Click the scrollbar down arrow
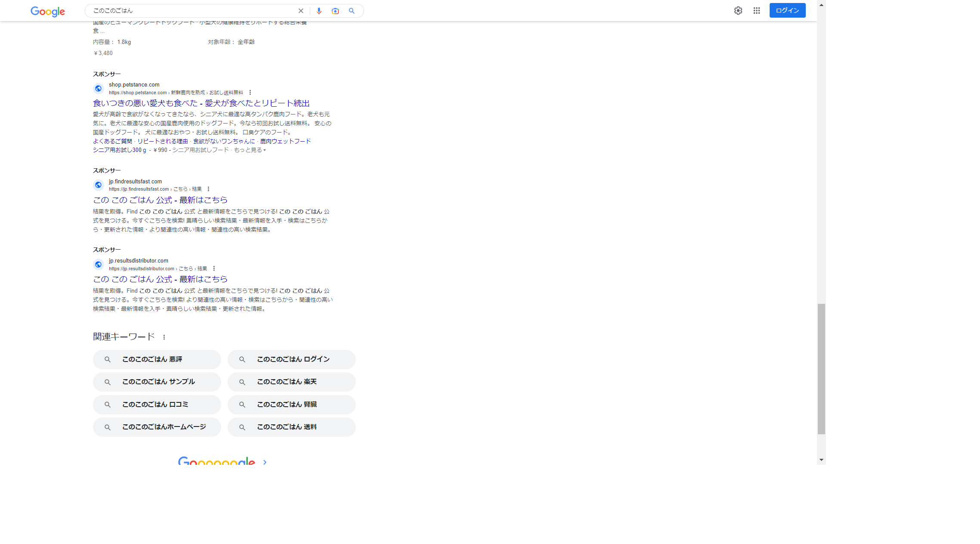 pyautogui.click(x=821, y=460)
